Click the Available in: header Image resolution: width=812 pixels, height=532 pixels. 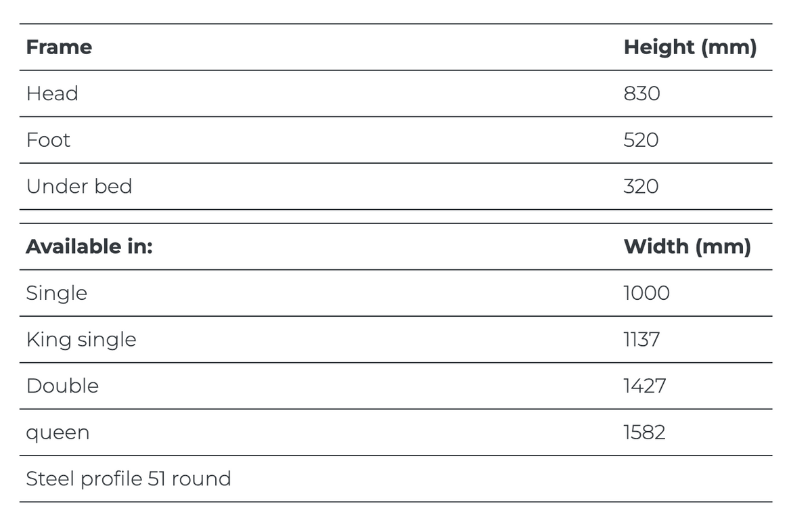tap(89, 246)
